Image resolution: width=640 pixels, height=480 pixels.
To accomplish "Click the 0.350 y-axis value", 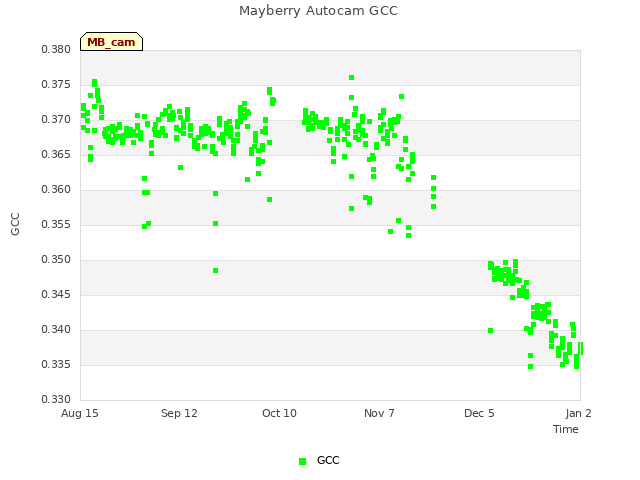I will tap(56, 260).
